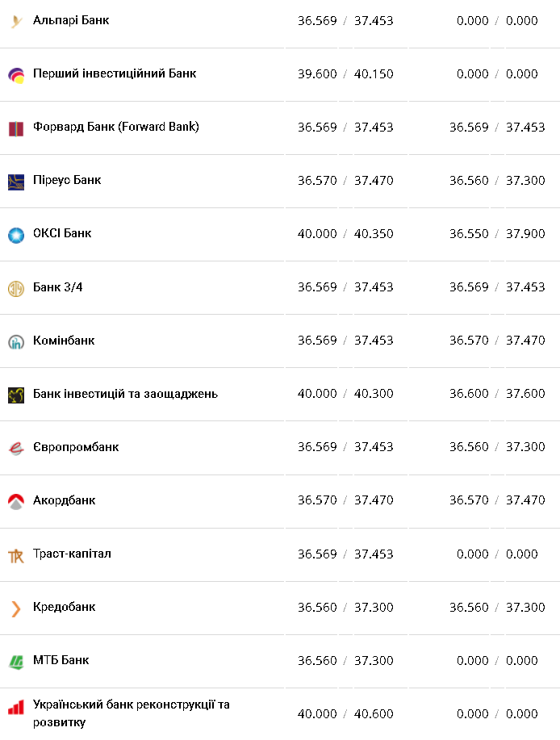Click the Кредобанк orange chevron logo
Viewport: 560px width, 740px height.
[x=16, y=608]
